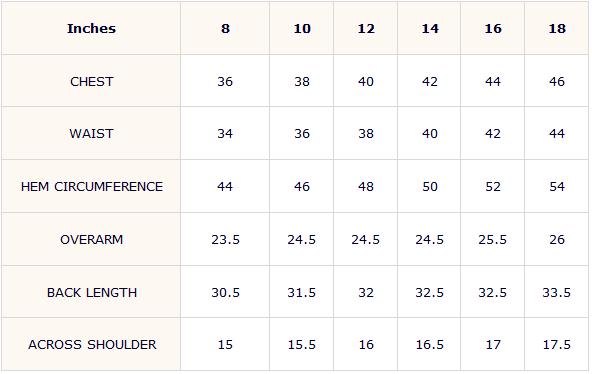Select the size 16 column header
This screenshot has width=592, height=374.
click(x=493, y=29)
